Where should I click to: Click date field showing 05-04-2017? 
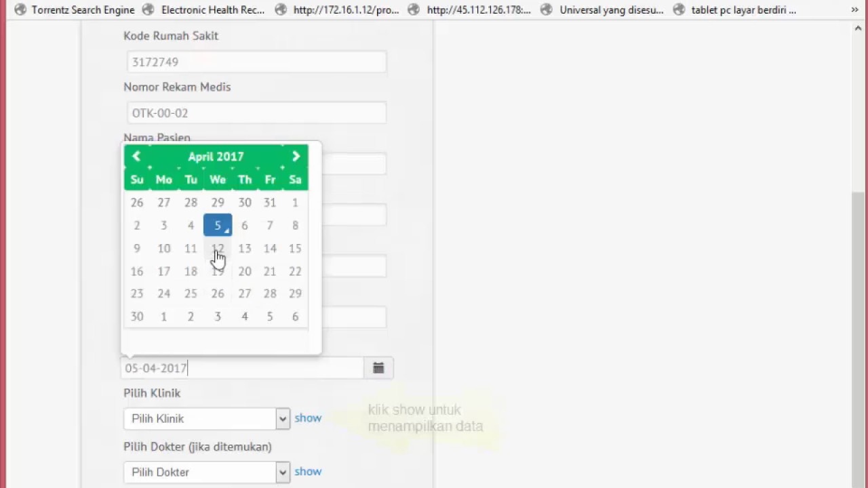click(243, 368)
